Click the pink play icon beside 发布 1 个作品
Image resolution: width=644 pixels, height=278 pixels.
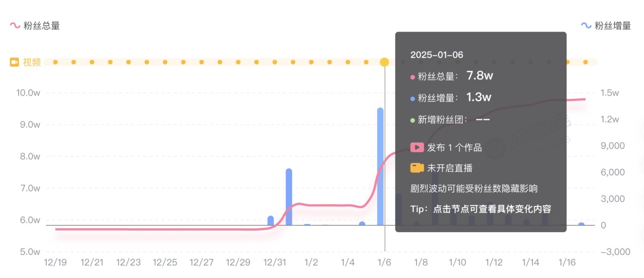pos(417,147)
